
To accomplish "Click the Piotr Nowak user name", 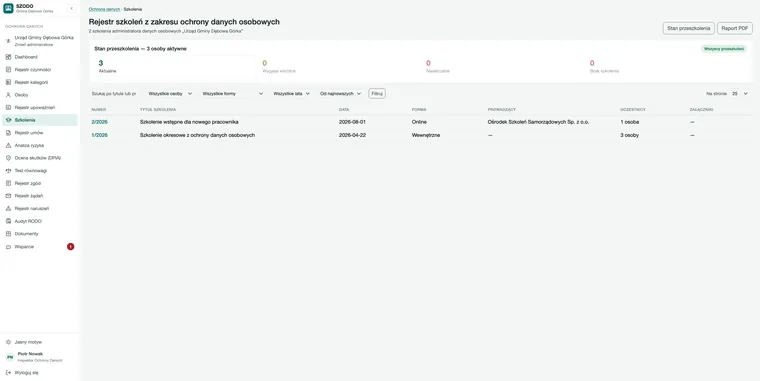I will 30,354.
